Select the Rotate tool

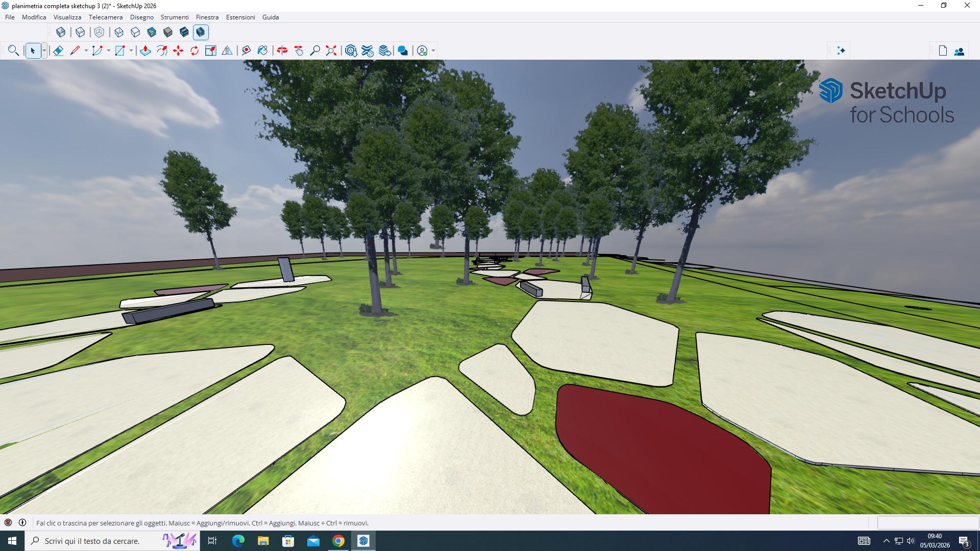pos(194,51)
